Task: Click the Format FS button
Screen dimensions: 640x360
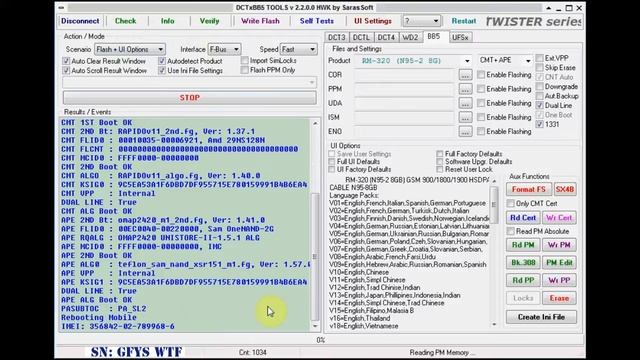Action: click(529, 189)
